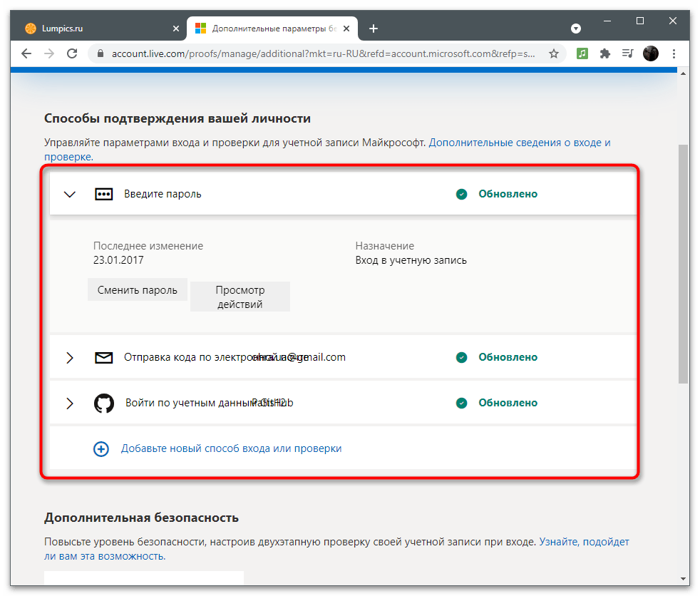
Task: Click the scrollbar up arrow
Action: 683,73
